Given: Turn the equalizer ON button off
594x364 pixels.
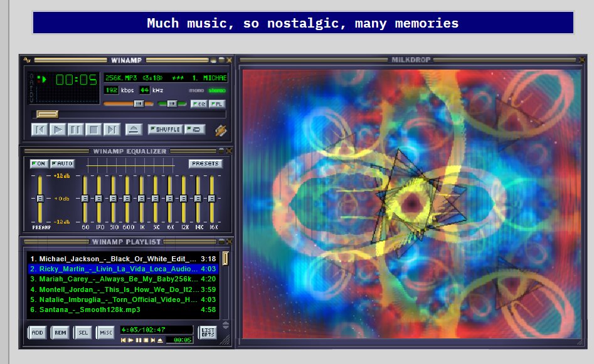Looking at the screenshot, I should click(39, 164).
